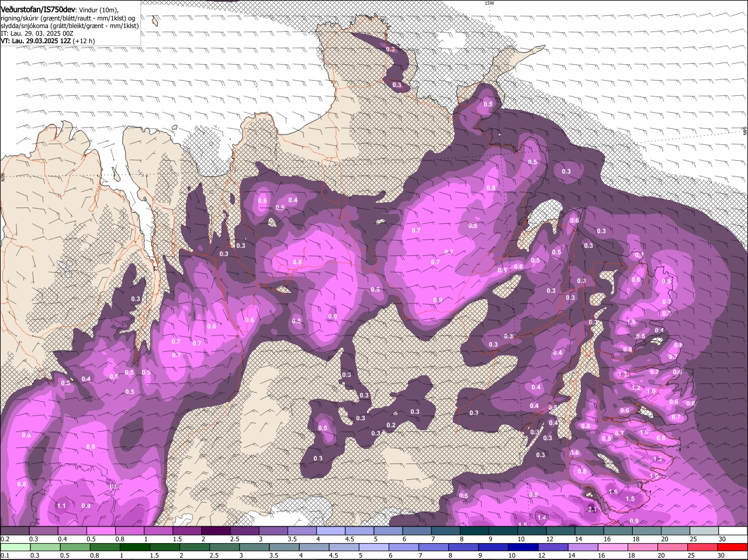Screen dimensions: 748x560
Task: Select the white swatch after 30 in upper legend
Action: (733, 530)
